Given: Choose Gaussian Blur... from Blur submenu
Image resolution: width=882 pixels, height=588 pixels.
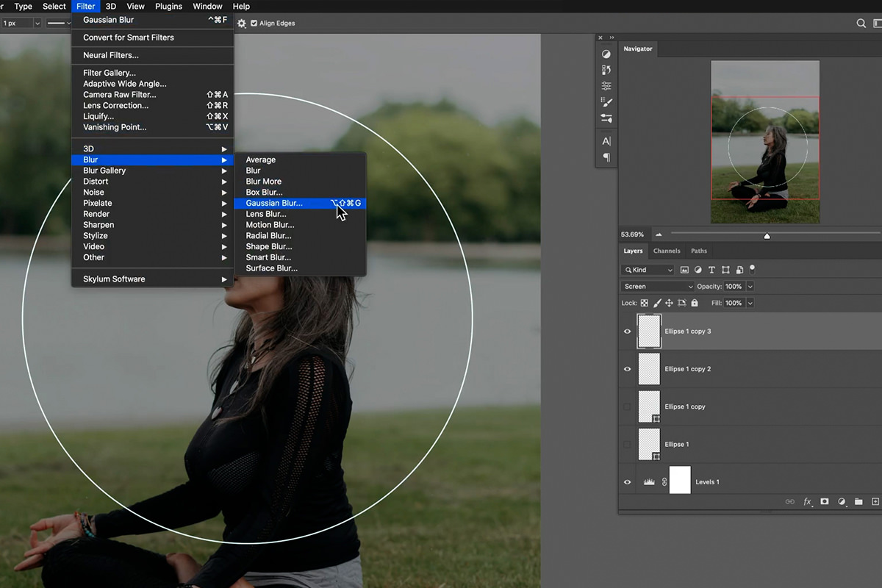Looking at the screenshot, I should (274, 203).
